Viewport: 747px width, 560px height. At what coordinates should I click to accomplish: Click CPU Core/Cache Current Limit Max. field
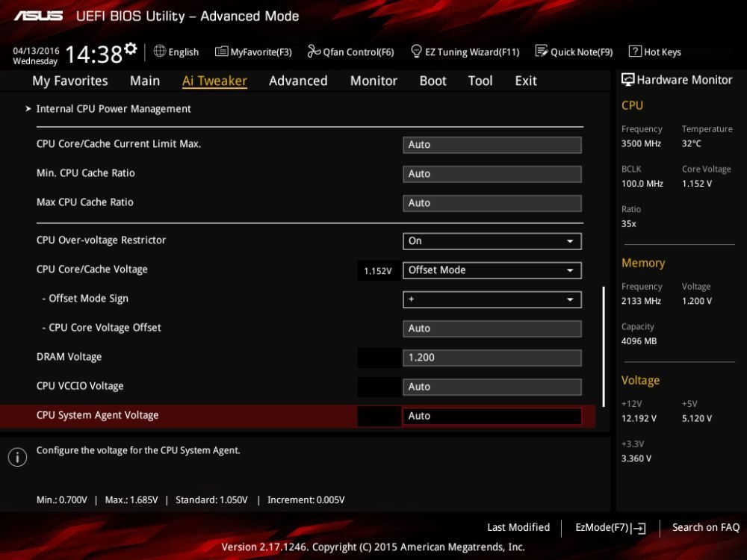pos(492,145)
